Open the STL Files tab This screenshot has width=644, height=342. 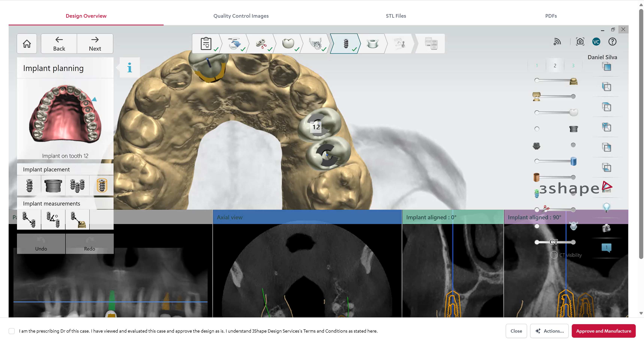[396, 16]
